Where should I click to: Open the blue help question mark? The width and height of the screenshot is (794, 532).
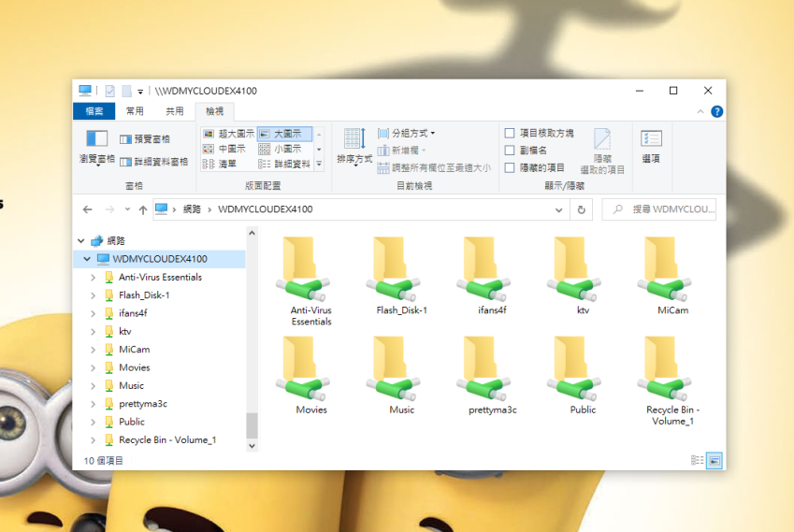pyautogui.click(x=716, y=111)
